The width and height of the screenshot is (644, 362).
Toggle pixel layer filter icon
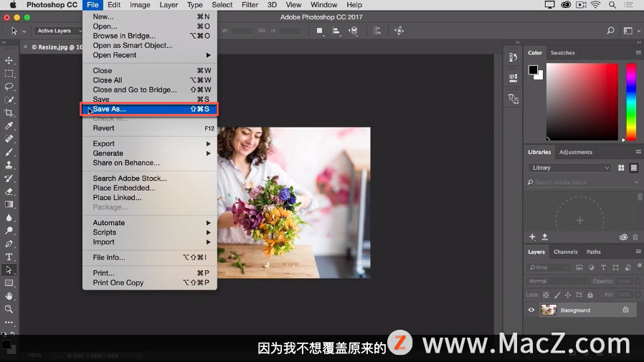pyautogui.click(x=579, y=267)
